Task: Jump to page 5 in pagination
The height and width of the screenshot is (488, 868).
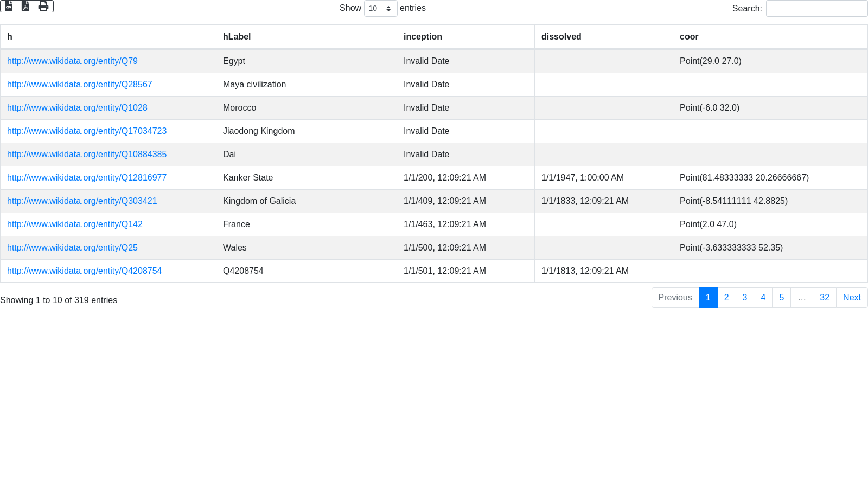Action: pyautogui.click(x=781, y=298)
